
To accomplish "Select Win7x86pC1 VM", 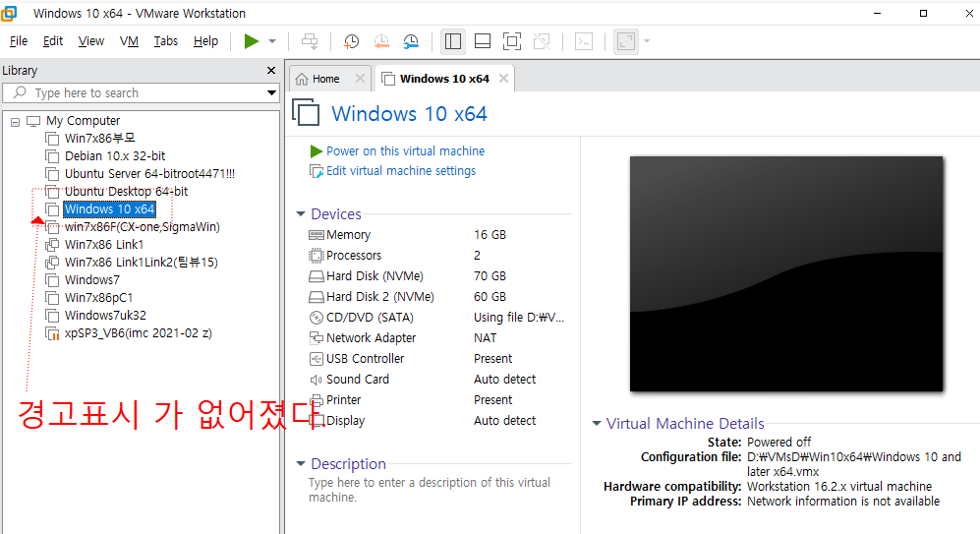I will [98, 298].
